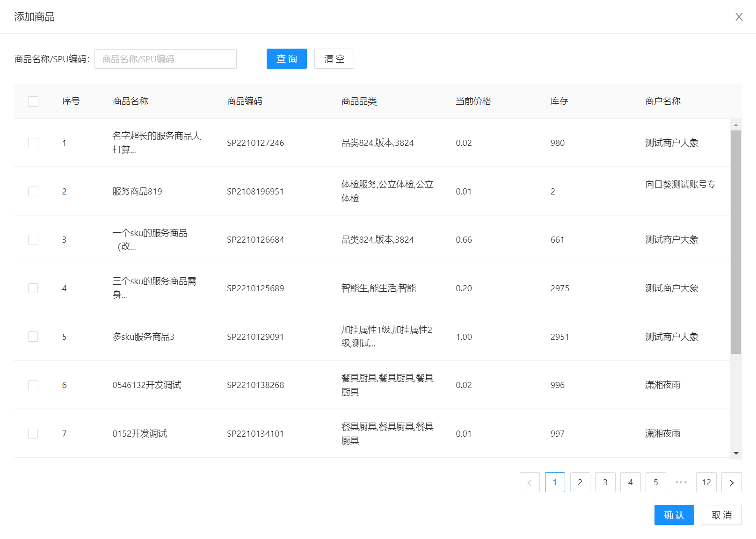Toggle the select-all checkbox in header
Screen dimensions: 756x539
point(33,101)
